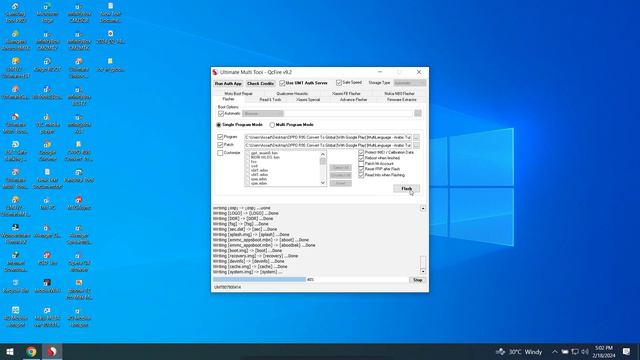Click the battery tray icon
This screenshot has width=640, height=360.
point(565,351)
